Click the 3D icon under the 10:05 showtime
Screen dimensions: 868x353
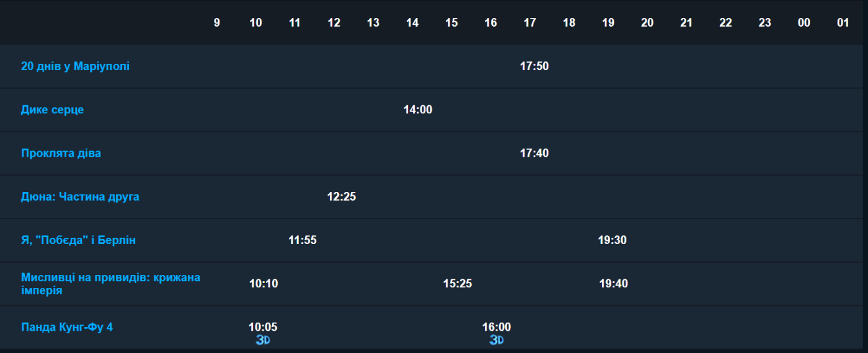point(263,340)
